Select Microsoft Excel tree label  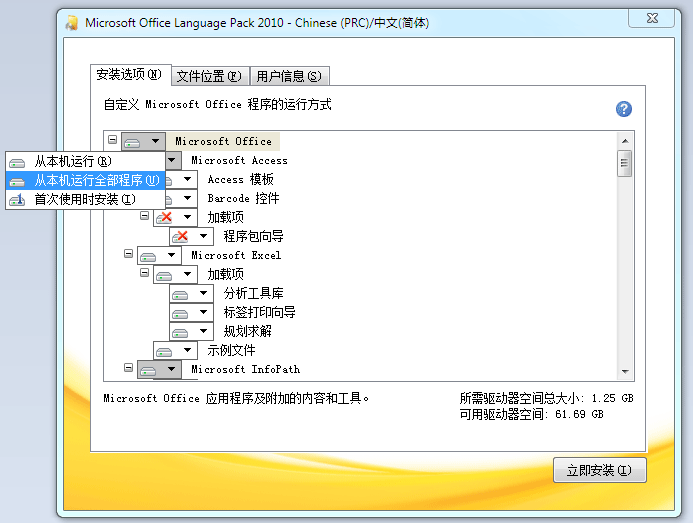pyautogui.click(x=236, y=255)
